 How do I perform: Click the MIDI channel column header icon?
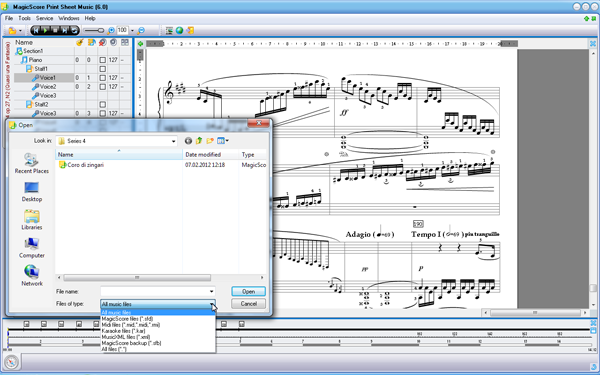[x=91, y=42]
